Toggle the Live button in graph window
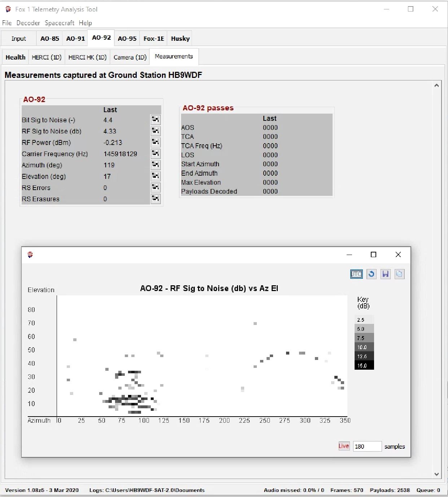 point(344,446)
